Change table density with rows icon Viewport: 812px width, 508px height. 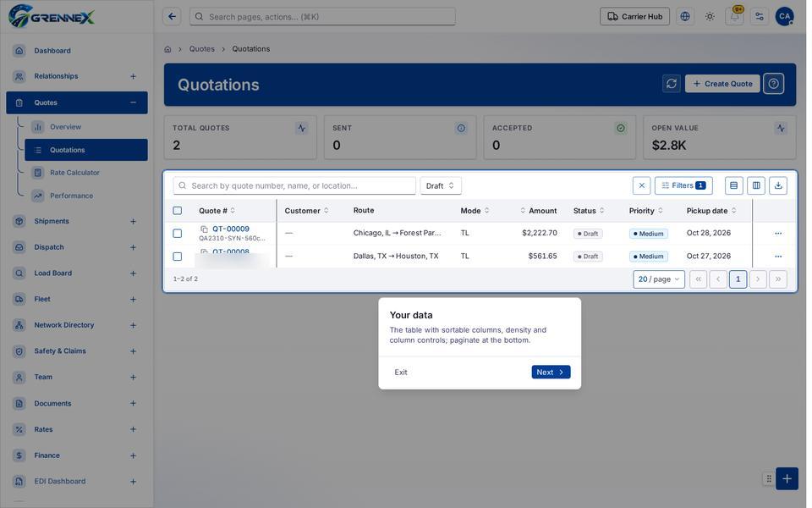click(734, 185)
